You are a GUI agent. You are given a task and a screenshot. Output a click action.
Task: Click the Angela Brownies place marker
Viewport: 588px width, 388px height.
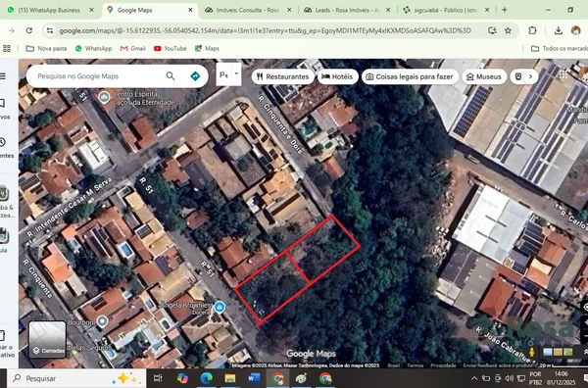(220, 307)
